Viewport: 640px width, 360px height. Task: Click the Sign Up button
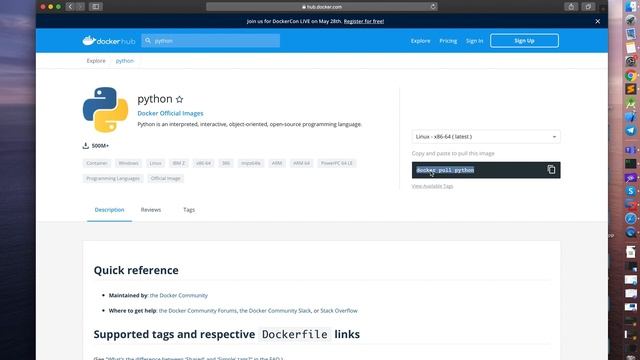[524, 40]
